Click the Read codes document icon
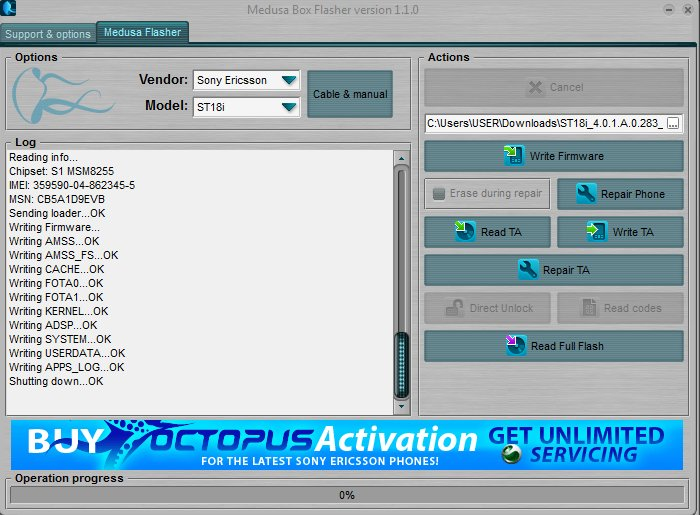Image resolution: width=700 pixels, height=515 pixels. [x=589, y=308]
